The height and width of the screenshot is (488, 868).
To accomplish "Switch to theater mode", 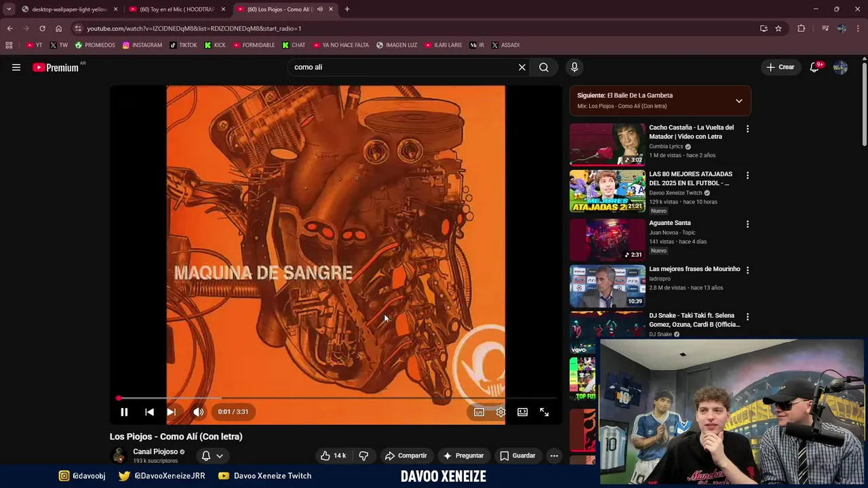I will click(x=522, y=412).
